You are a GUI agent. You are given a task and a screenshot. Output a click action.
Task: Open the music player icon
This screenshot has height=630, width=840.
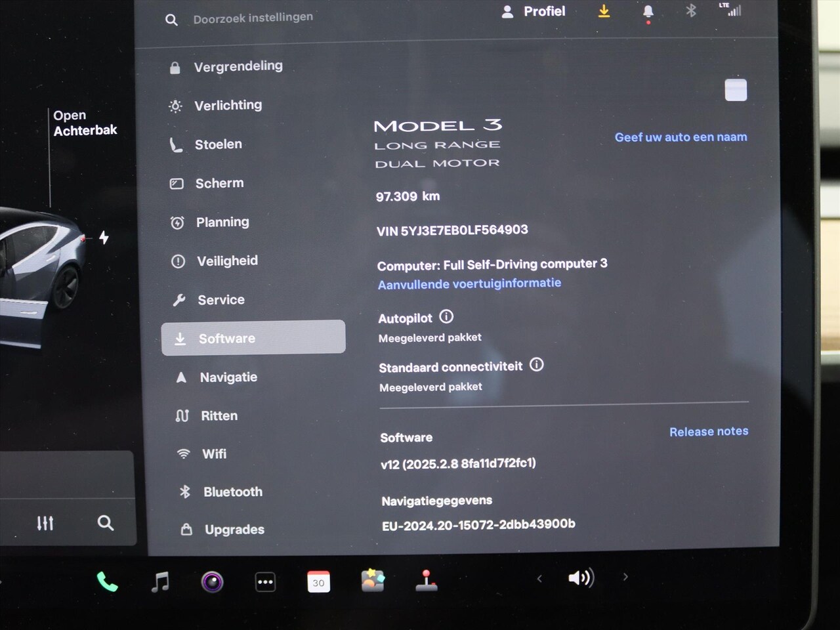[160, 581]
